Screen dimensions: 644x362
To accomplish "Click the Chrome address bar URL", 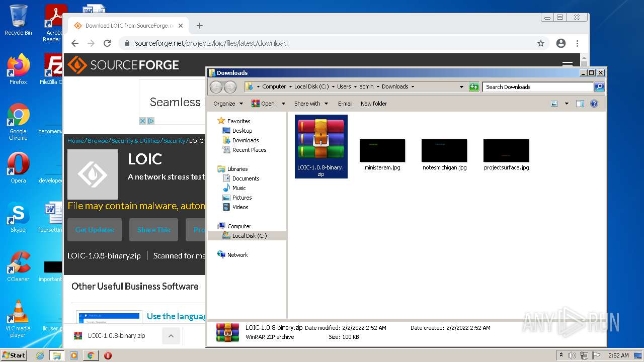I will (211, 43).
